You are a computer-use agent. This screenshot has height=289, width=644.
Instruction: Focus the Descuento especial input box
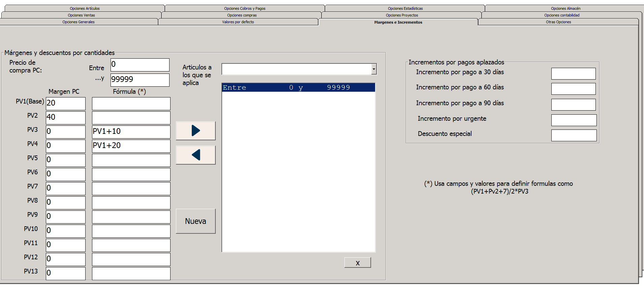tap(574, 135)
